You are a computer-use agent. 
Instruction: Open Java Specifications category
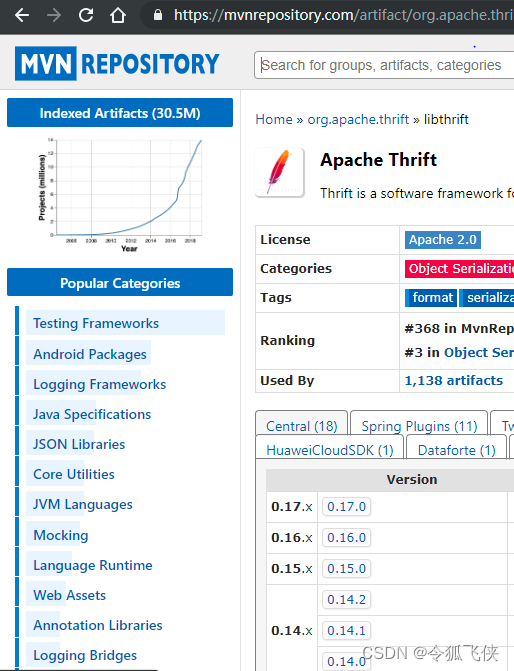coord(92,414)
